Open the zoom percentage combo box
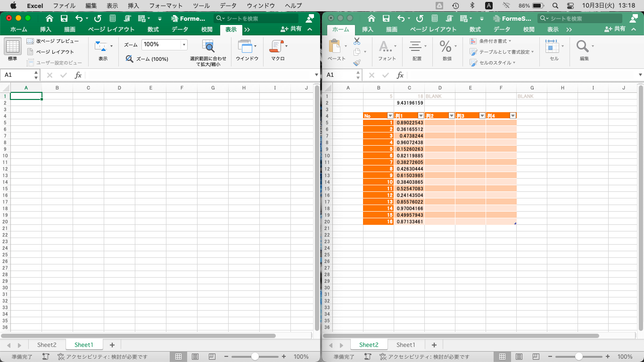Viewport: 644px width, 362px height. pyautogui.click(x=164, y=44)
